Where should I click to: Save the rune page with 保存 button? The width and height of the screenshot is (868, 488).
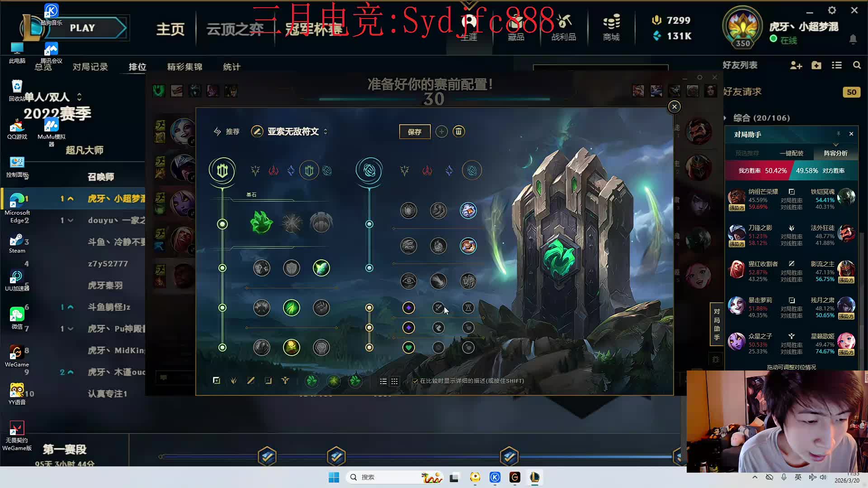(415, 131)
